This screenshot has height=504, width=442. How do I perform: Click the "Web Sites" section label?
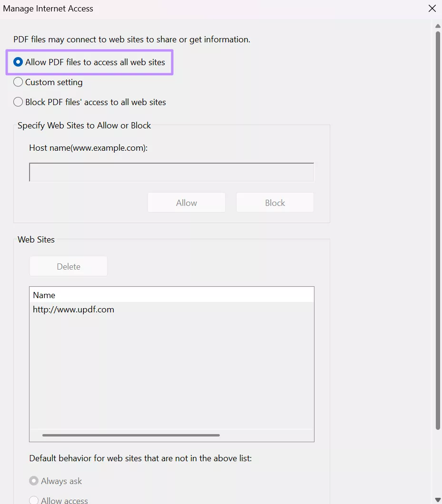36,239
